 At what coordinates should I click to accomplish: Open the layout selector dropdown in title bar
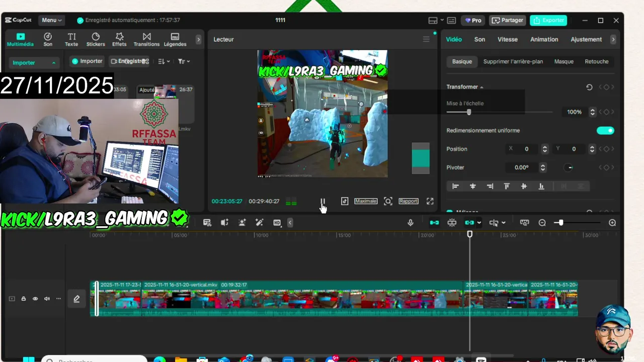(x=436, y=20)
